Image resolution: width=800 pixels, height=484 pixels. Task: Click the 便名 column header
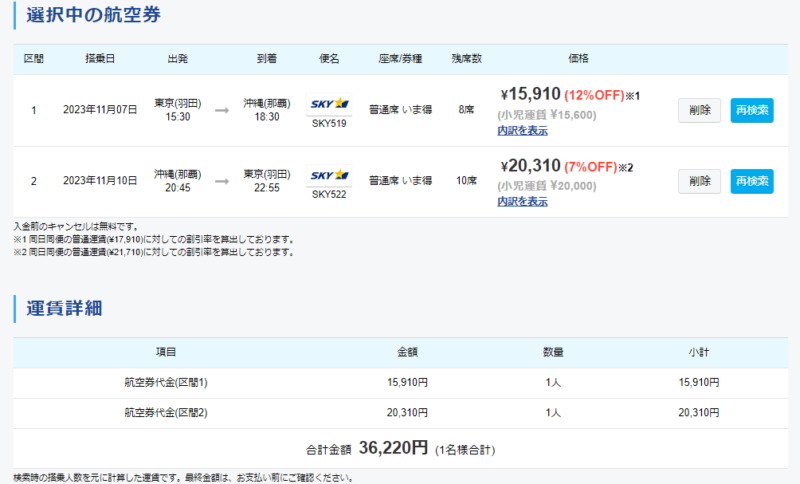[x=329, y=59]
